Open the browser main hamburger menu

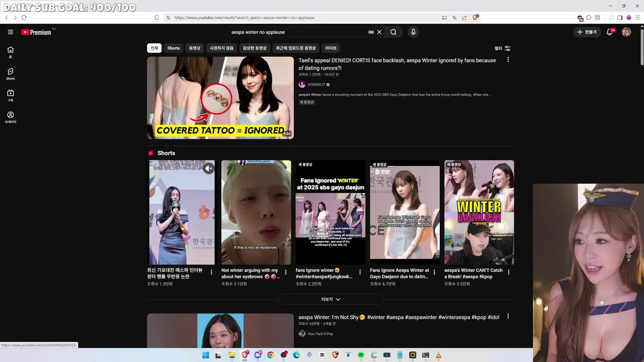point(637,18)
